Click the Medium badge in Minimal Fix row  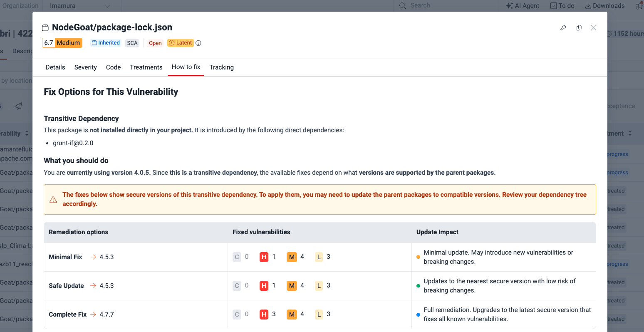tap(292, 257)
